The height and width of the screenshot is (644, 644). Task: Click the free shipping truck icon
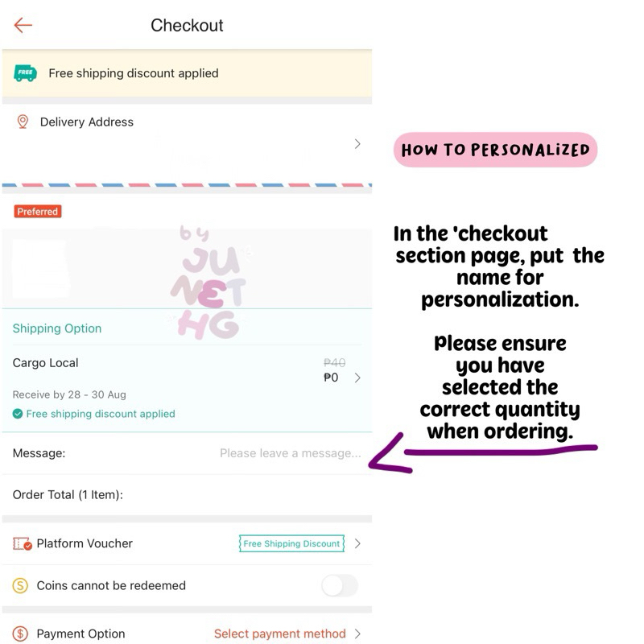click(26, 73)
